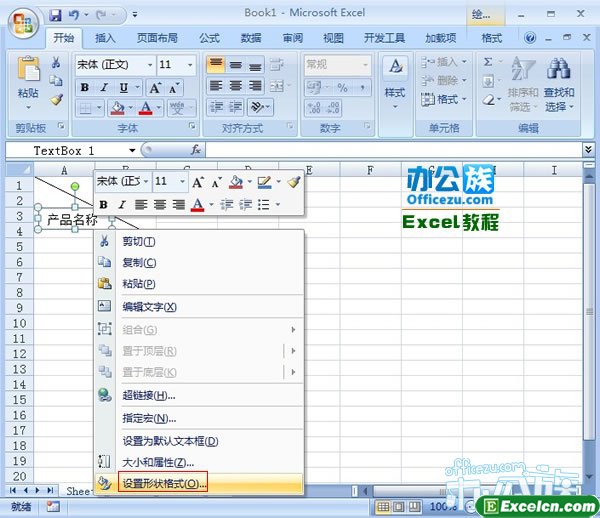Toggle Italic in the ribbon font group
This screenshot has width=600, height=518.
click(x=104, y=88)
